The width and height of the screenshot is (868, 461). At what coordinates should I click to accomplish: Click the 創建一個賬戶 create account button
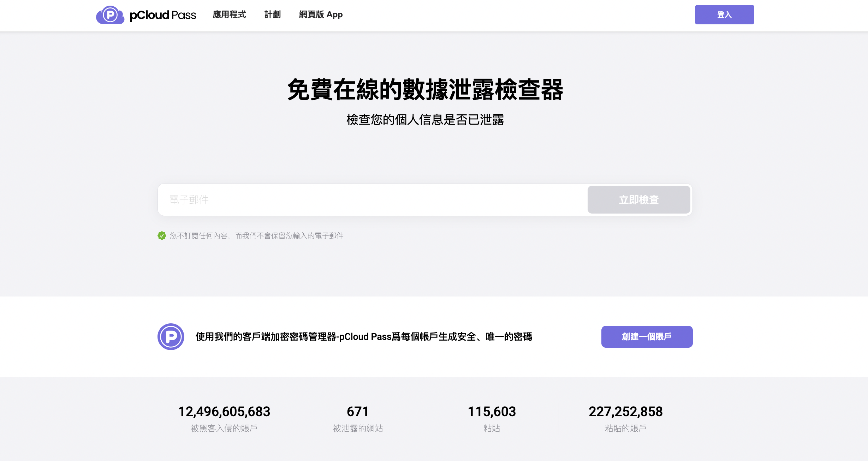647,336
